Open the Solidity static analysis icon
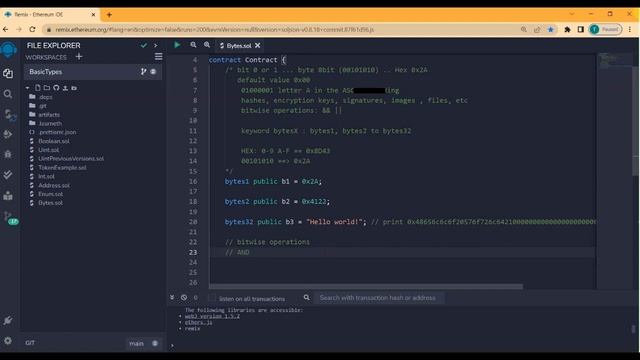 tap(8, 175)
